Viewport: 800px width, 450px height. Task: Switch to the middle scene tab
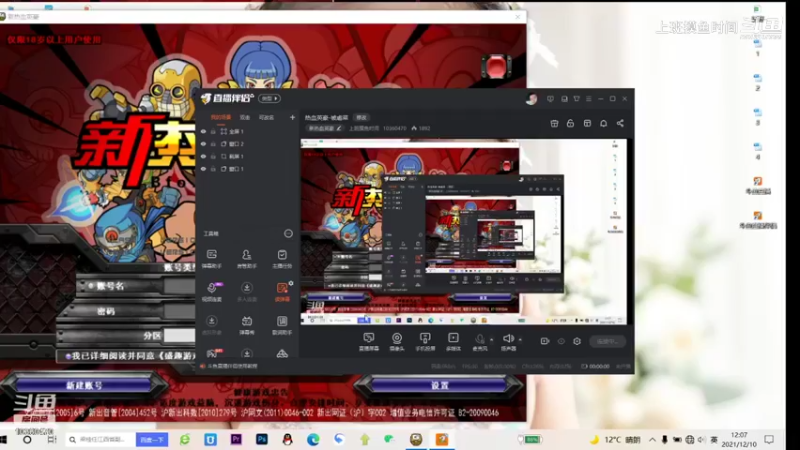click(x=245, y=117)
